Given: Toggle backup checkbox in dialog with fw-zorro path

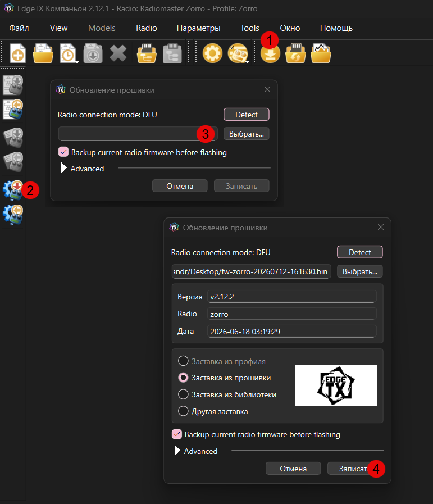Looking at the screenshot, I should coord(177,434).
